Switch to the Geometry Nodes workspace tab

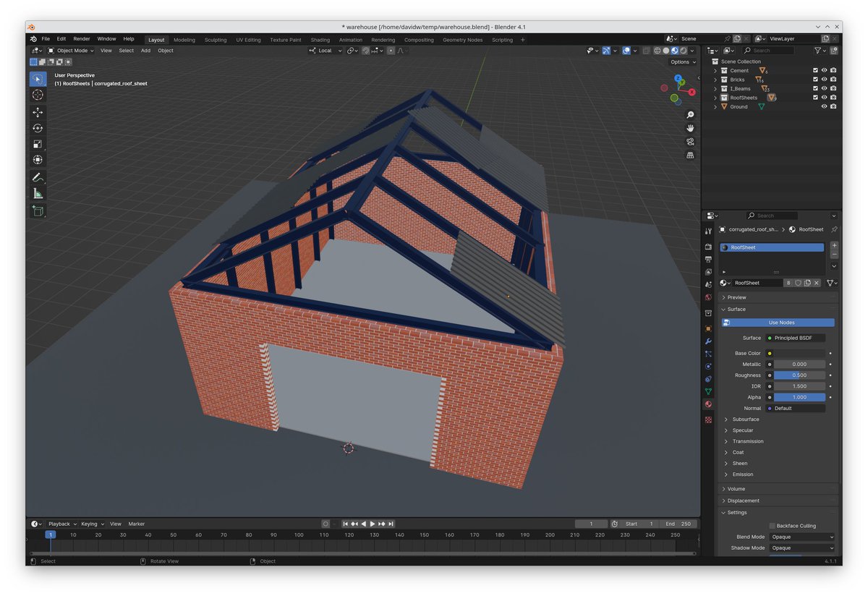462,40
